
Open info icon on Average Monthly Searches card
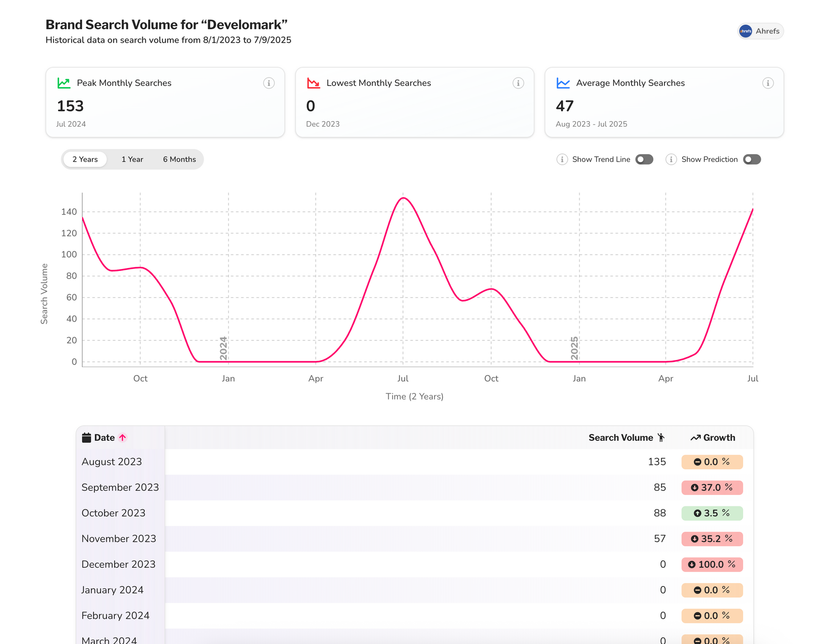click(x=768, y=83)
